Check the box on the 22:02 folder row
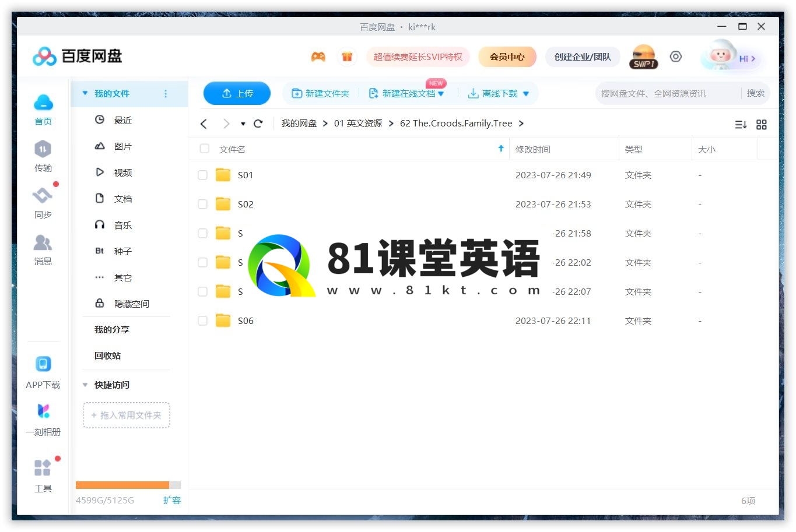The width and height of the screenshot is (796, 532). tap(202, 262)
